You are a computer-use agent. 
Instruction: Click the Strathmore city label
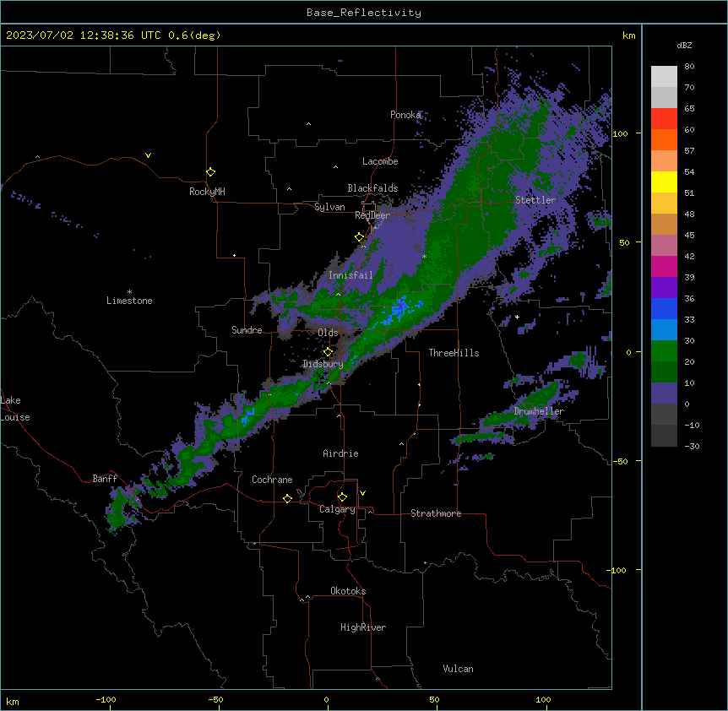tap(436, 513)
